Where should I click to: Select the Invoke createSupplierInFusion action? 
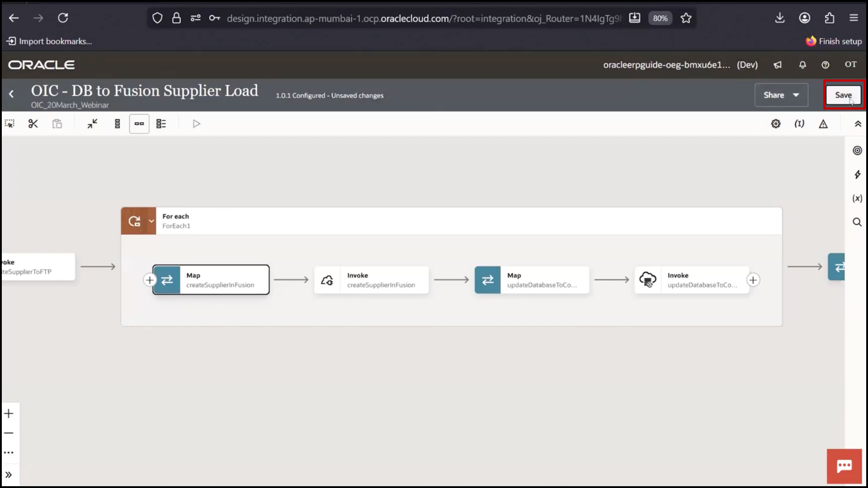click(x=372, y=280)
